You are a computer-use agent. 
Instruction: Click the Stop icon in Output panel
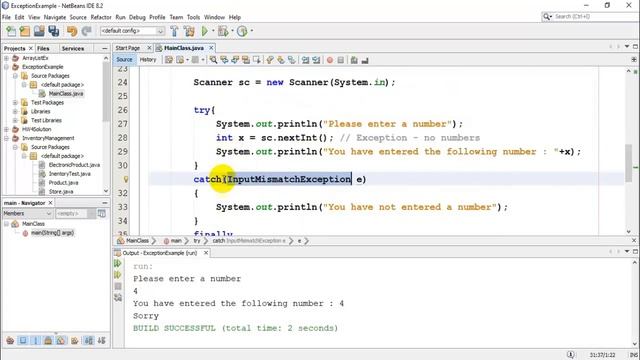(x=118, y=286)
